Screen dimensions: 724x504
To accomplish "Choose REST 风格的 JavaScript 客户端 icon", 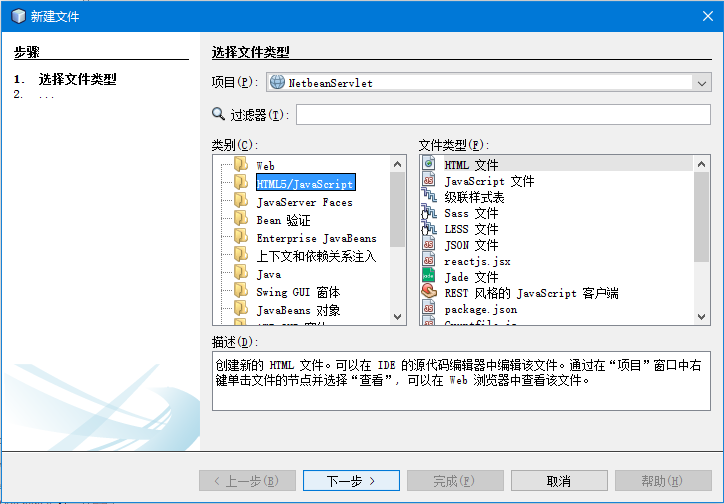I will tap(429, 292).
